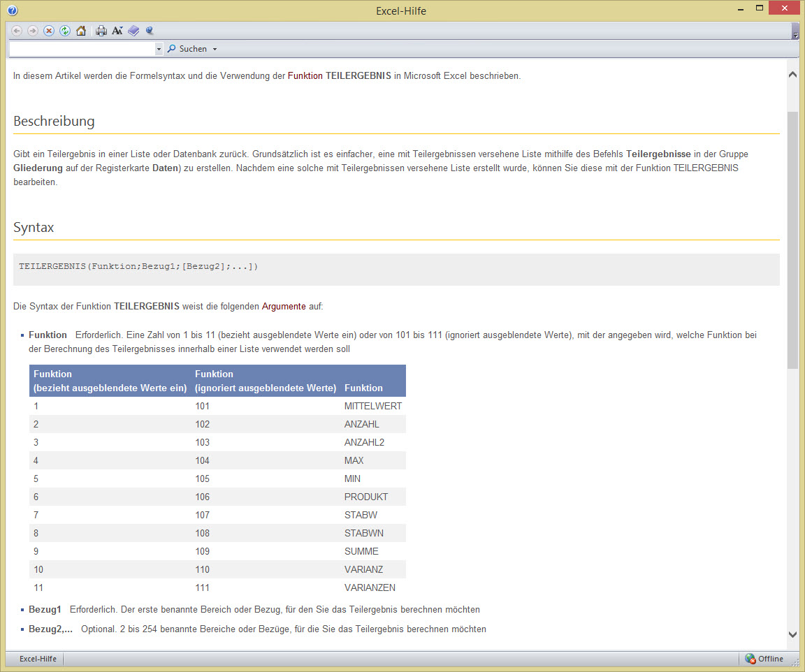
Task: Change font size with the AA icon
Action: pos(117,31)
